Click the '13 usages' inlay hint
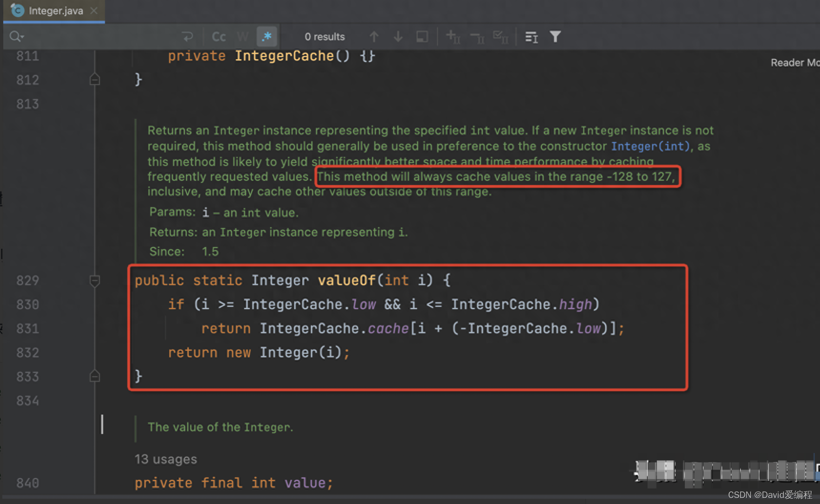Image resolution: width=820 pixels, height=504 pixels. coord(166,459)
